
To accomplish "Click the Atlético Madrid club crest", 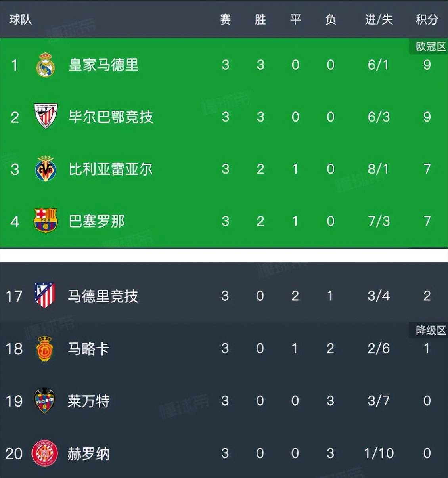I will pos(44,296).
